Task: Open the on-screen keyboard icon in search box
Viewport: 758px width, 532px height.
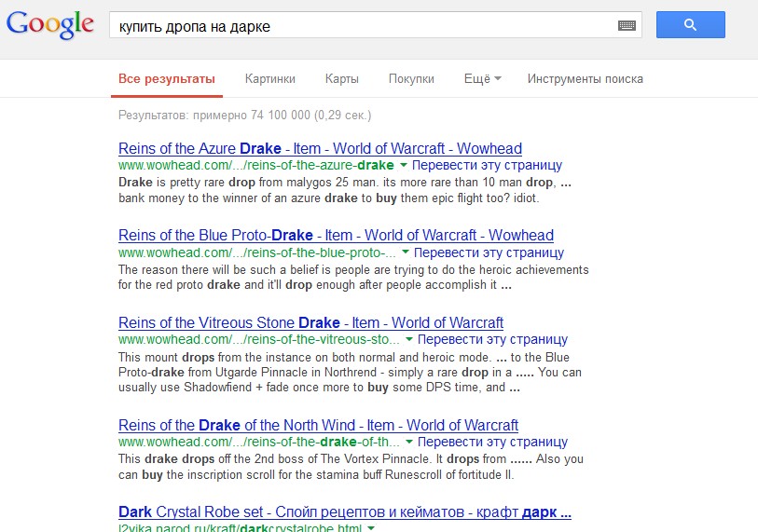Action: click(627, 25)
